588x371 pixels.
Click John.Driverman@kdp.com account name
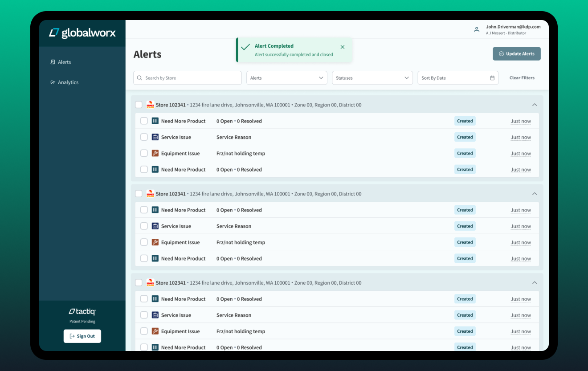pyautogui.click(x=513, y=27)
